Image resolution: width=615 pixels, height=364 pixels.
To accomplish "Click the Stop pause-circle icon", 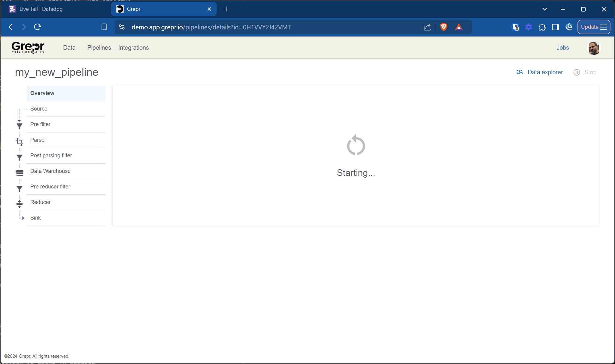I will click(577, 72).
